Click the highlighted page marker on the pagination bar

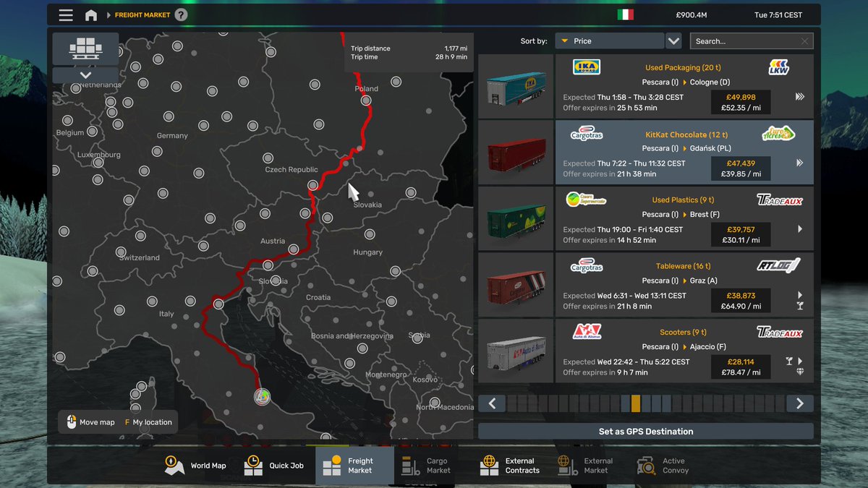pos(636,403)
